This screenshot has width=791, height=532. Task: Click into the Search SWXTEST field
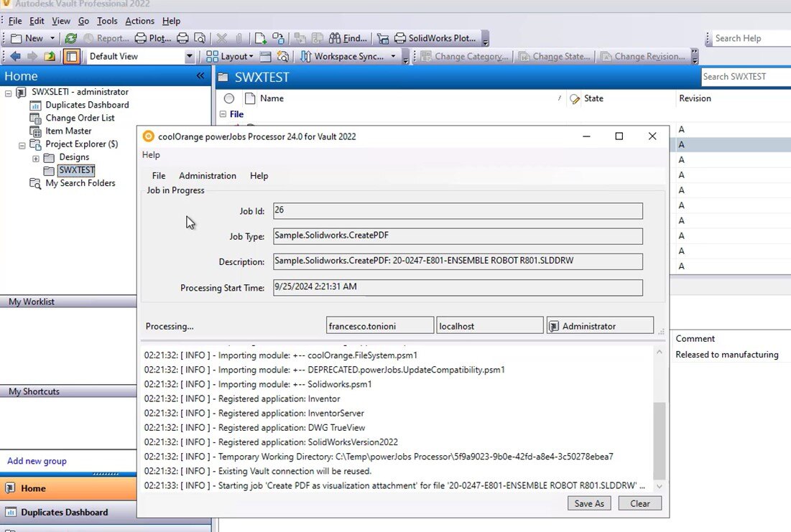point(746,77)
